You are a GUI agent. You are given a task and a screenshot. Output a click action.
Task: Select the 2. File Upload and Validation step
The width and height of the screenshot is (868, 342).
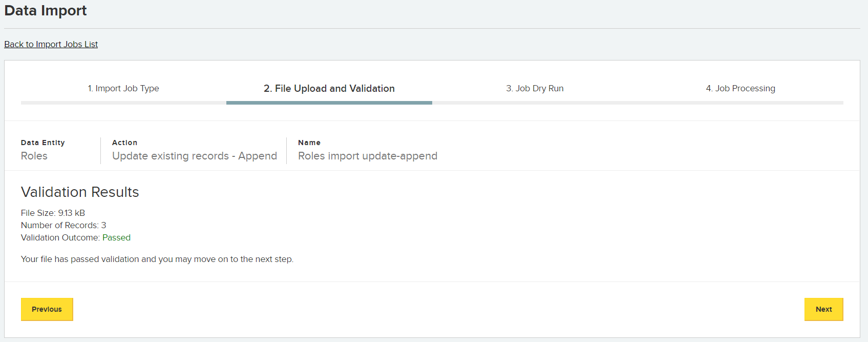(x=329, y=88)
